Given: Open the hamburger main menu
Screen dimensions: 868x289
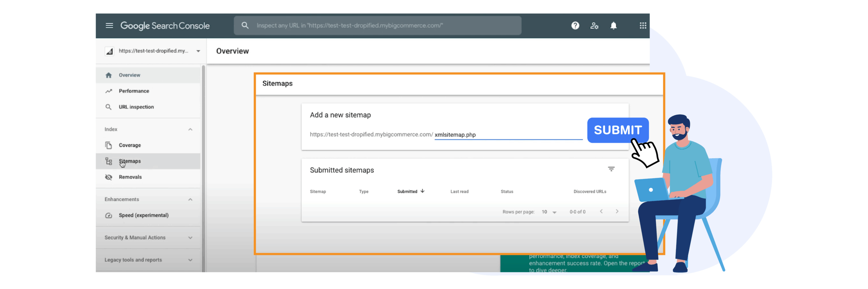Looking at the screenshot, I should (x=109, y=25).
